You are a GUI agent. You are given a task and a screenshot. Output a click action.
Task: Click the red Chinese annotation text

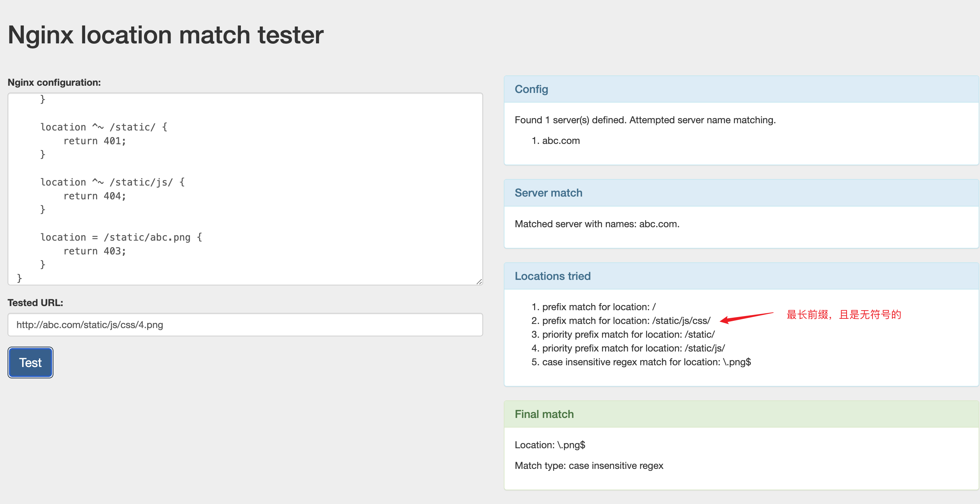coord(844,315)
